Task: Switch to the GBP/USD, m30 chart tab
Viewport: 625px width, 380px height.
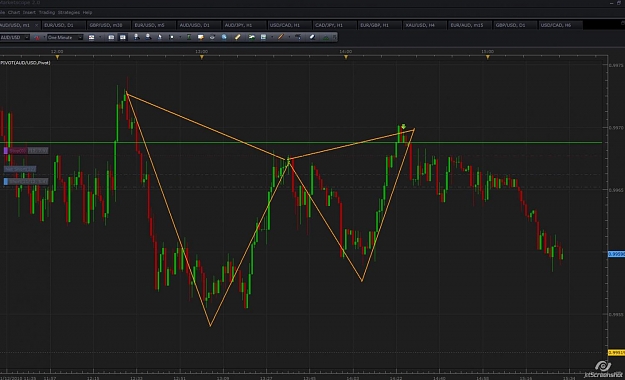Action: click(x=108, y=25)
